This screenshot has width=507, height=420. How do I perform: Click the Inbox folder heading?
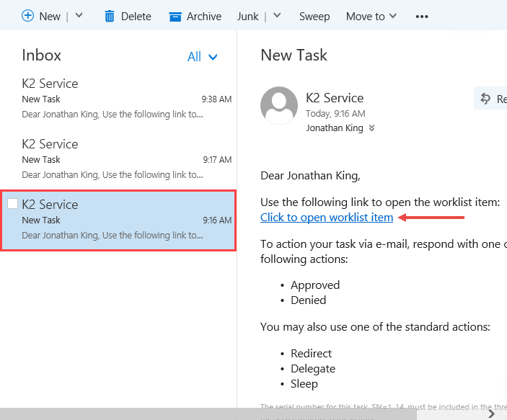[41, 55]
